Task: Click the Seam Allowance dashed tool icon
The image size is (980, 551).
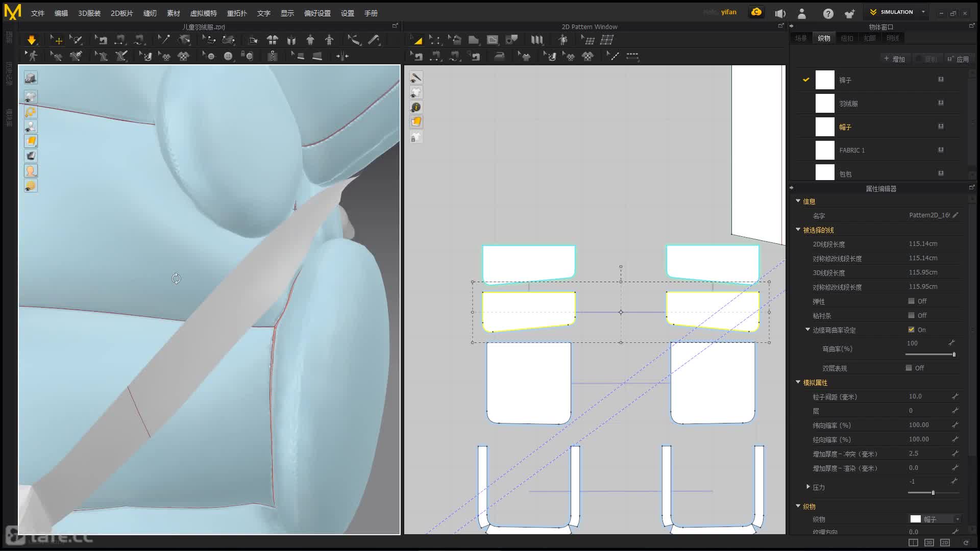Action: (x=632, y=56)
